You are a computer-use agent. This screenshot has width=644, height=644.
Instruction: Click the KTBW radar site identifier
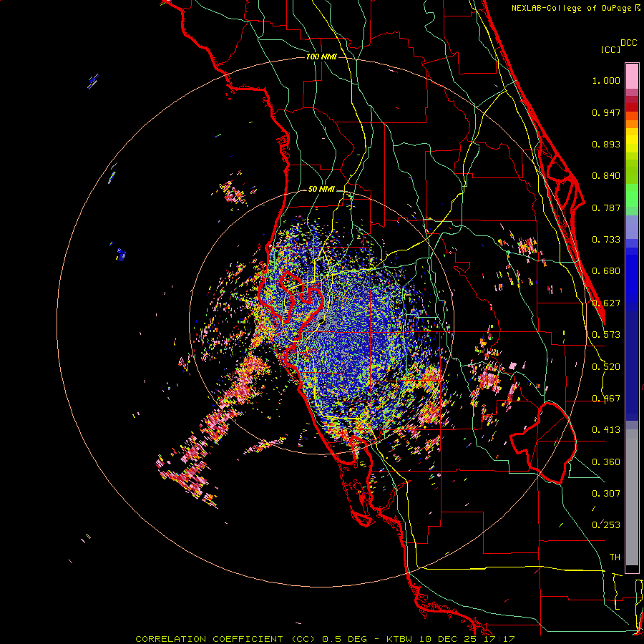pos(399,639)
